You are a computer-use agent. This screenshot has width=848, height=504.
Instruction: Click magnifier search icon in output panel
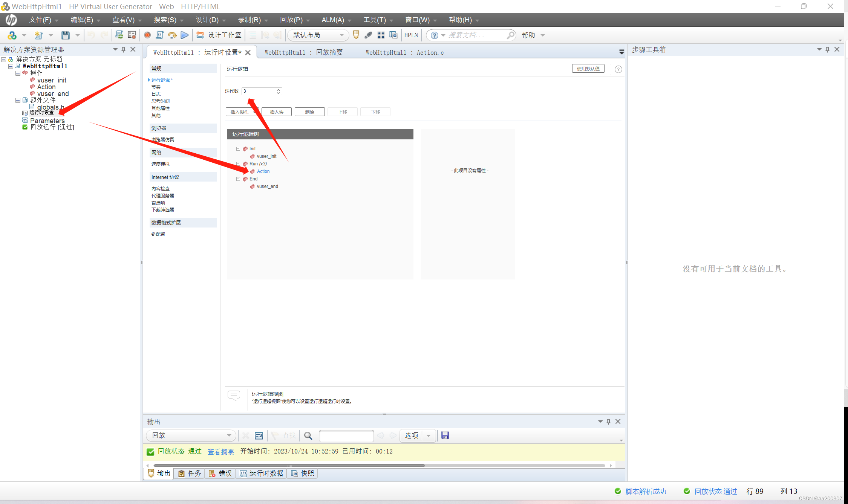click(x=308, y=435)
